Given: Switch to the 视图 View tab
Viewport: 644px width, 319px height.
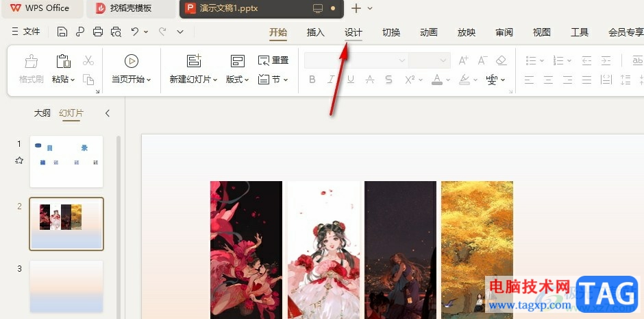Looking at the screenshot, I should [542, 32].
